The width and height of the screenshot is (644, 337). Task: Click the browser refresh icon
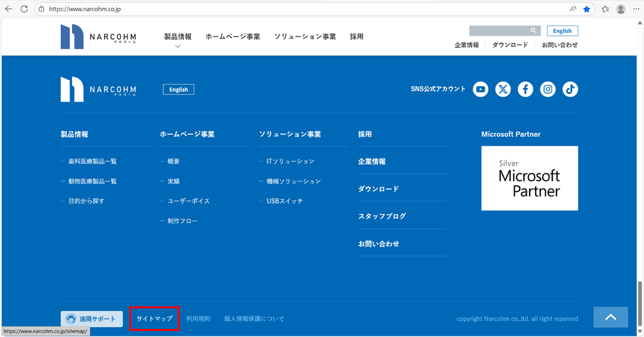tap(24, 9)
